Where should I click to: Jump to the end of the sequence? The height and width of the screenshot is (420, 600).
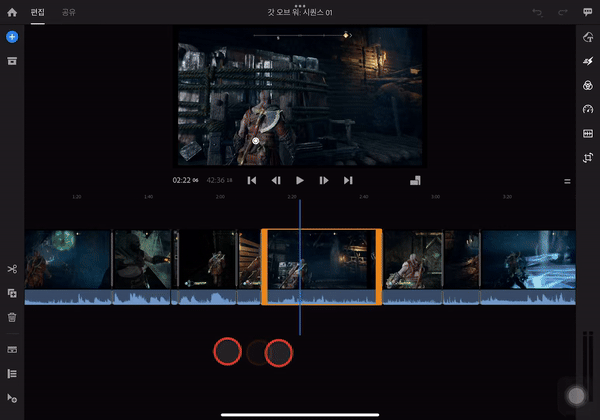click(348, 181)
